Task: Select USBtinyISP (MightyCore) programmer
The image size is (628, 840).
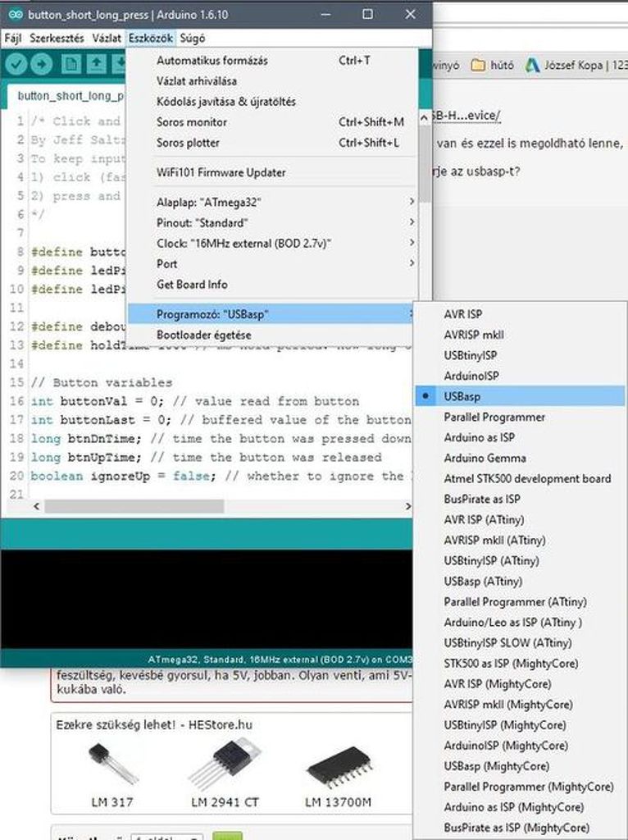Action: tap(519, 725)
